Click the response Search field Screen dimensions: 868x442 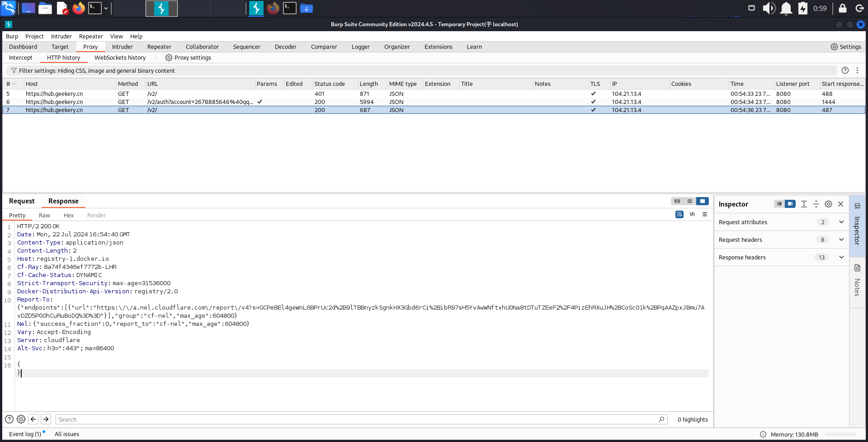357,419
